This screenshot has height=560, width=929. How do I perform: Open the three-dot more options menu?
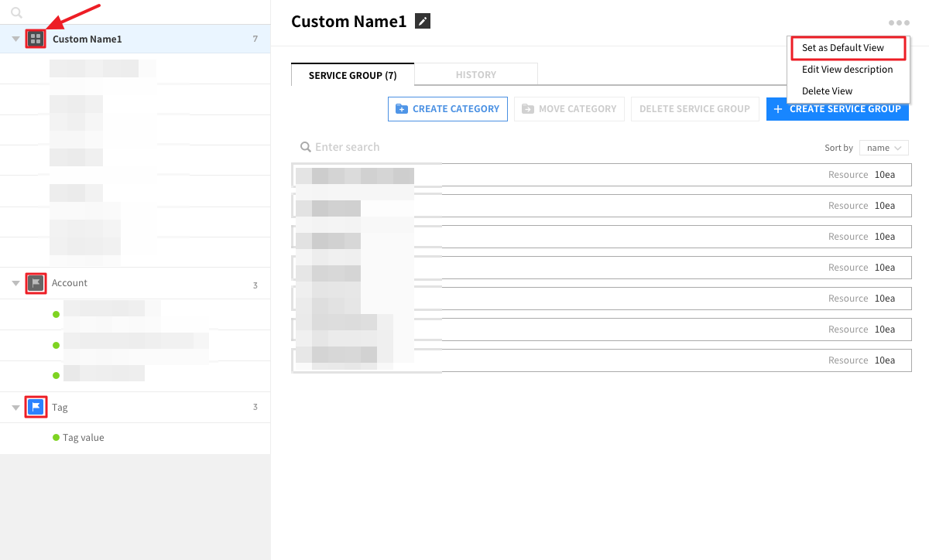[x=899, y=23]
